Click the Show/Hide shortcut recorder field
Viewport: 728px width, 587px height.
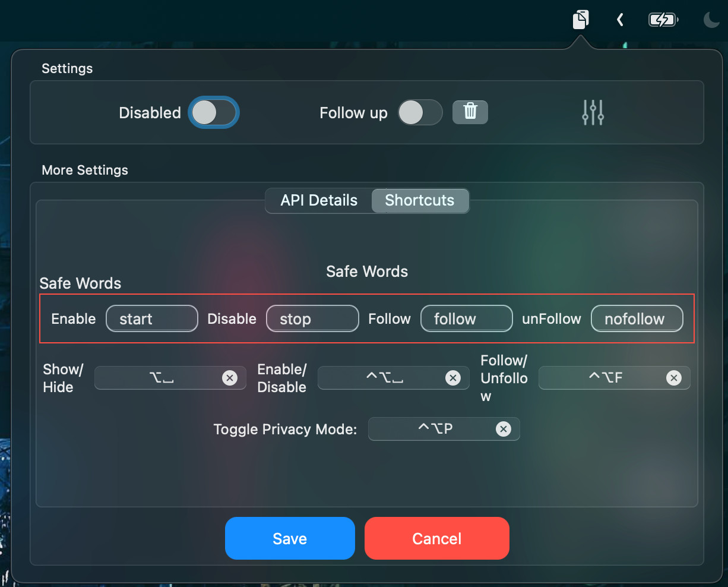pyautogui.click(x=170, y=378)
